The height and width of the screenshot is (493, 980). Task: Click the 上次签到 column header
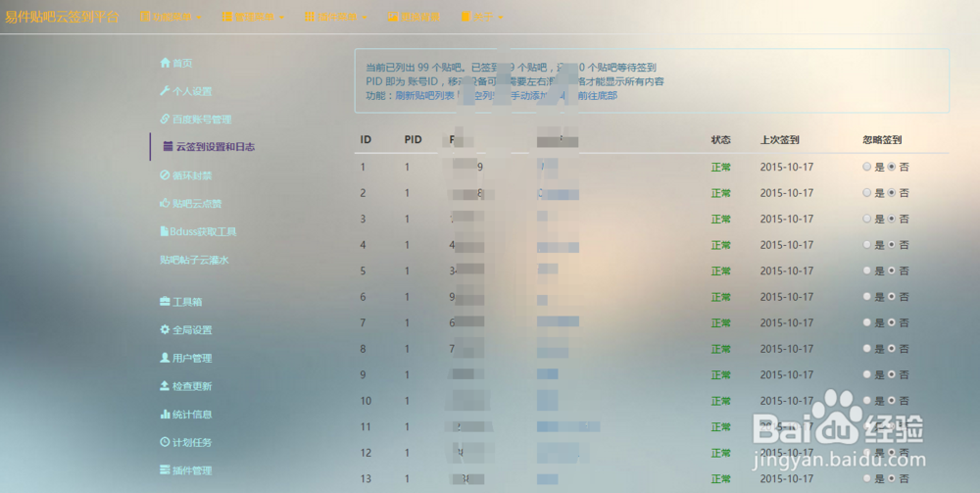pyautogui.click(x=779, y=140)
